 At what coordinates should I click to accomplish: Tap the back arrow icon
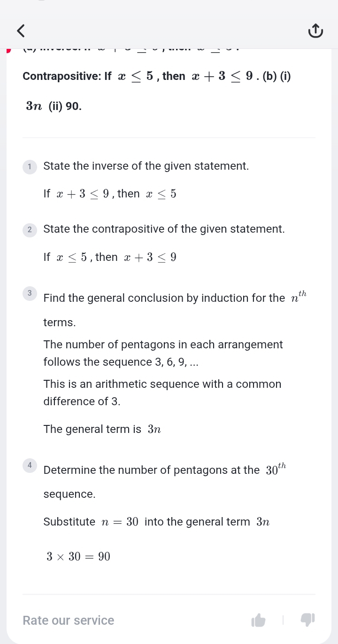pyautogui.click(x=21, y=31)
